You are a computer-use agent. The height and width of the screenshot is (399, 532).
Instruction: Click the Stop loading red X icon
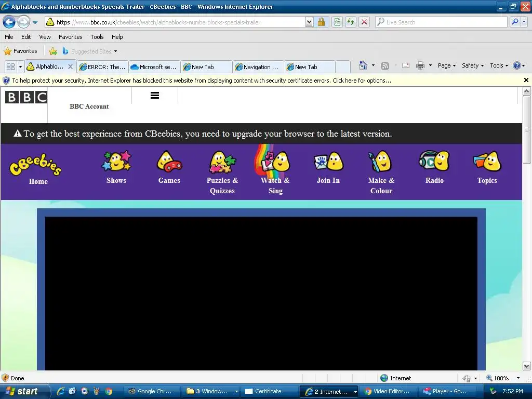pyautogui.click(x=364, y=22)
